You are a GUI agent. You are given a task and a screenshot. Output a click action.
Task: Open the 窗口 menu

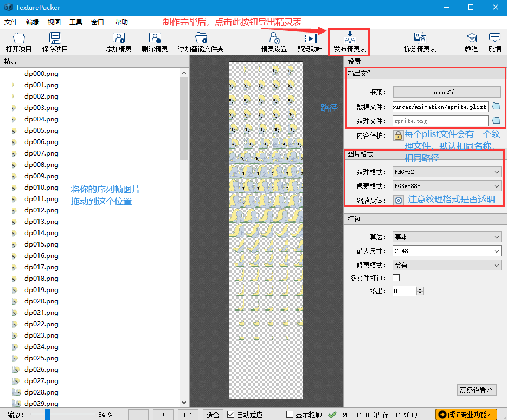[97, 22]
